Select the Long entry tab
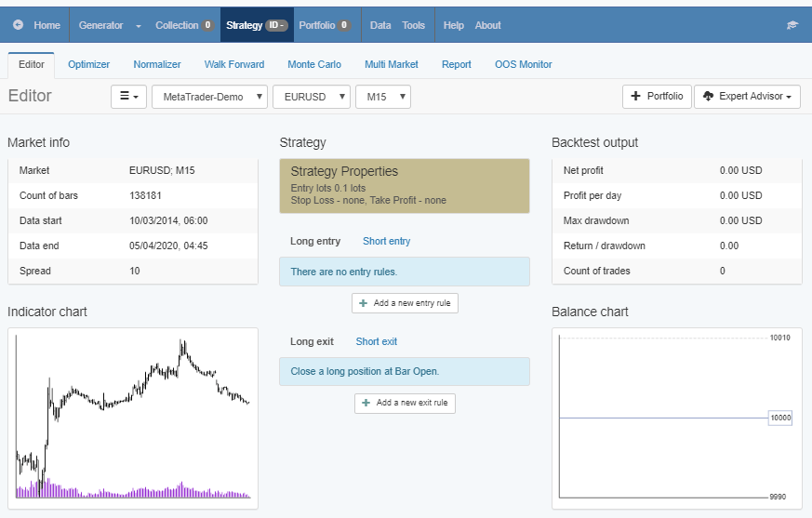This screenshot has width=812, height=518. (315, 241)
